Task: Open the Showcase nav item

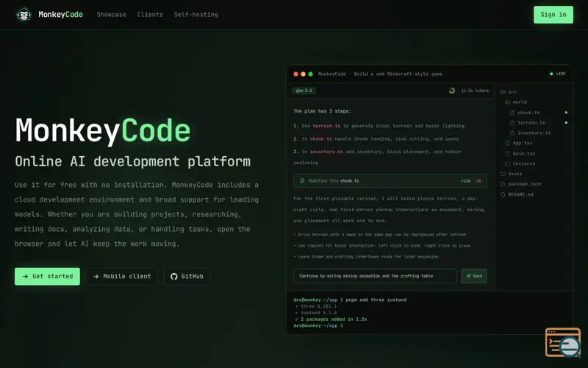Action: (x=112, y=15)
